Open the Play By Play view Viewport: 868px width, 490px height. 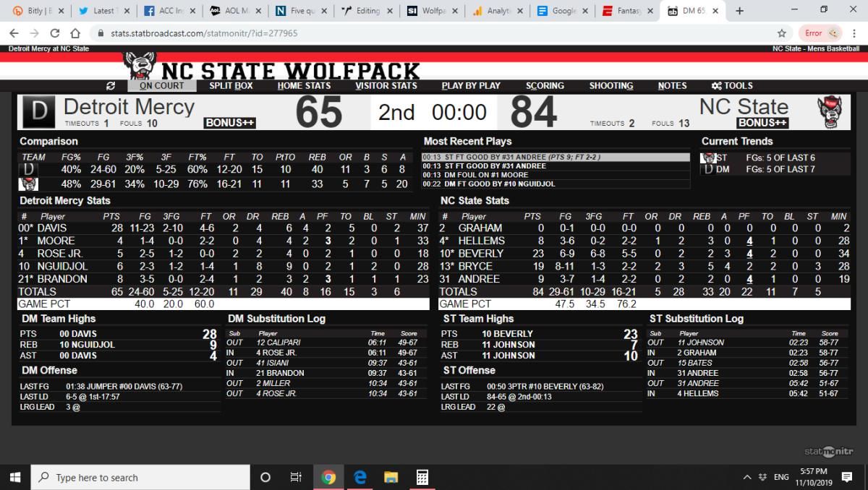(471, 86)
